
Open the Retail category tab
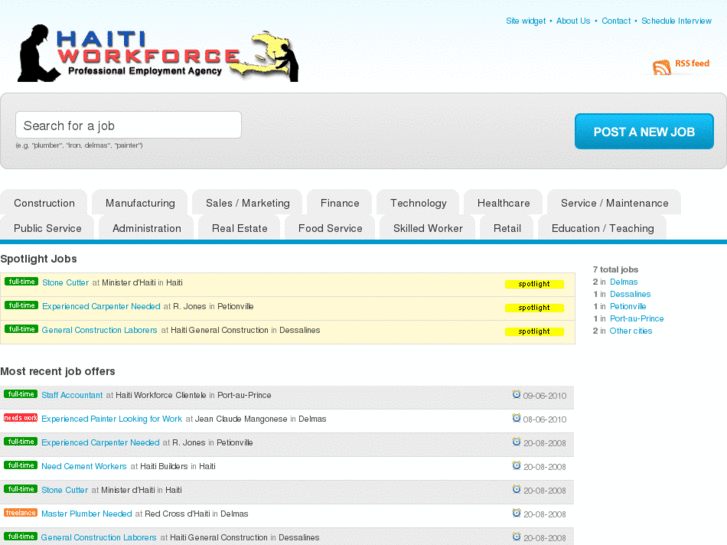click(x=507, y=228)
